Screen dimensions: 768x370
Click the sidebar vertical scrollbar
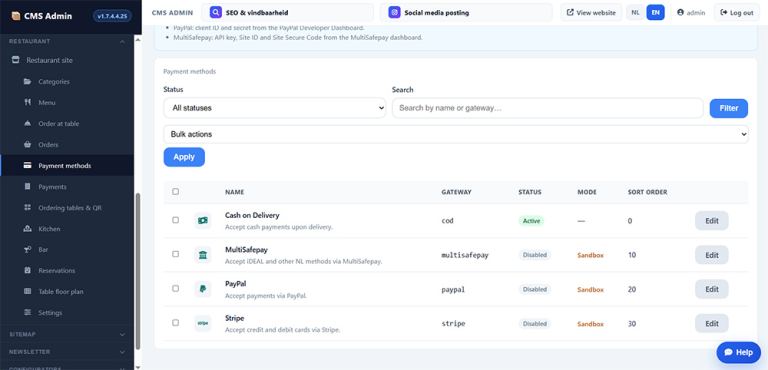pyautogui.click(x=138, y=271)
